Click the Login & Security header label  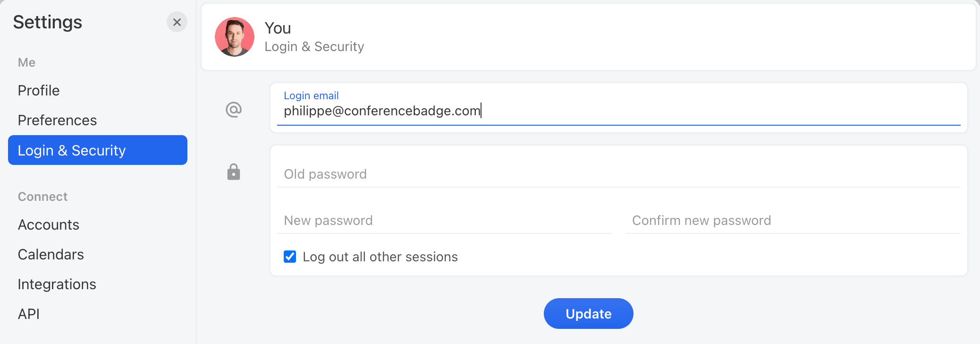tap(314, 46)
